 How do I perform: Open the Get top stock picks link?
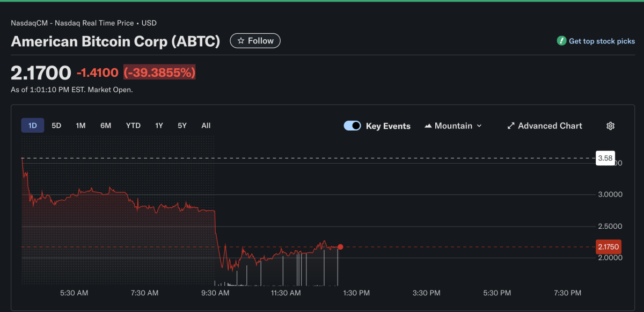tap(596, 40)
